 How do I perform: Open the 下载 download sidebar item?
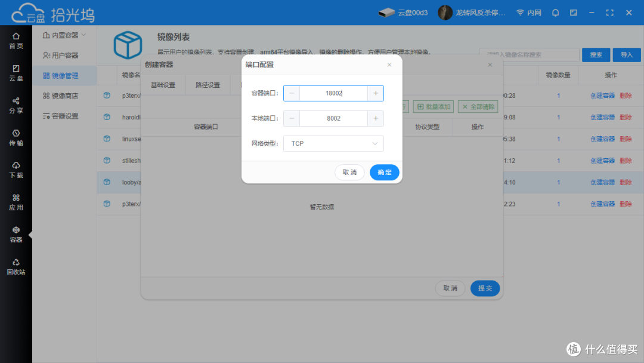click(16, 170)
